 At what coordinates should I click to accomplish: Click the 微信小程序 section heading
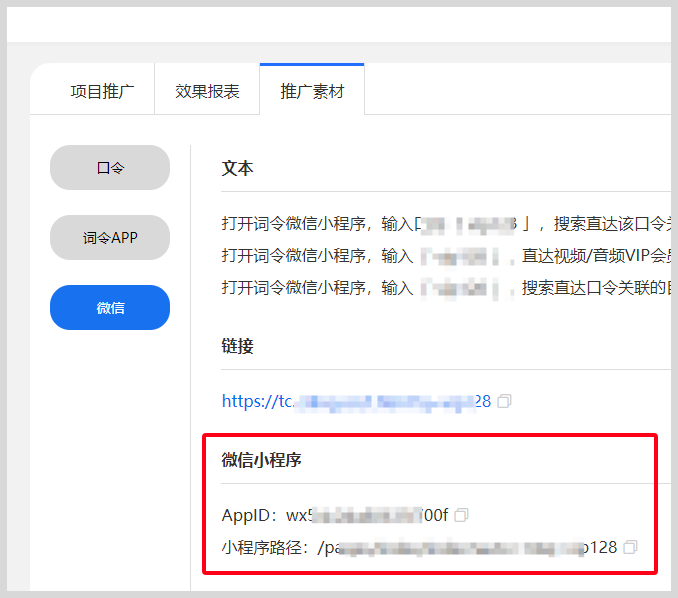[261, 460]
